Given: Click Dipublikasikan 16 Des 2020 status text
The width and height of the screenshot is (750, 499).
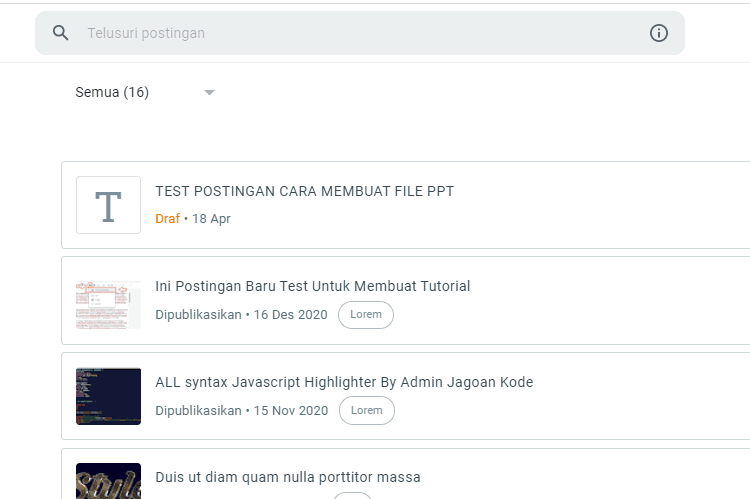Looking at the screenshot, I should [x=241, y=315].
